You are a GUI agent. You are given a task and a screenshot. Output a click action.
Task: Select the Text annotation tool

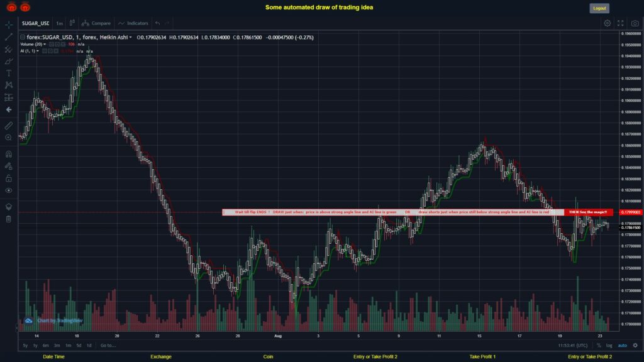(x=9, y=73)
